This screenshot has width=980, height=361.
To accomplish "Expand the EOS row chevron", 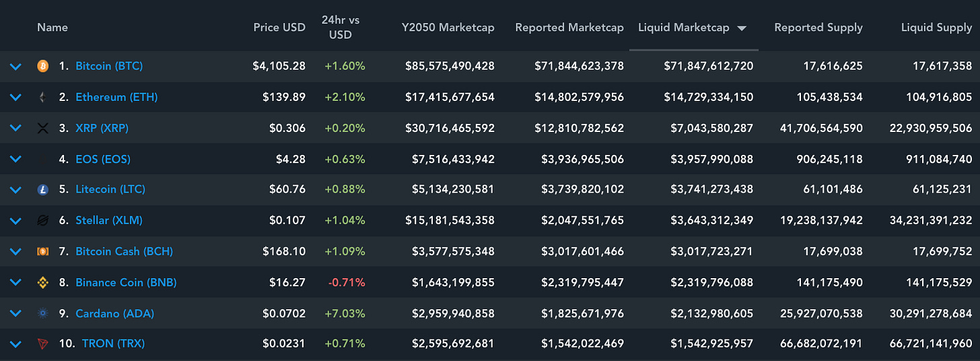I will [x=16, y=159].
